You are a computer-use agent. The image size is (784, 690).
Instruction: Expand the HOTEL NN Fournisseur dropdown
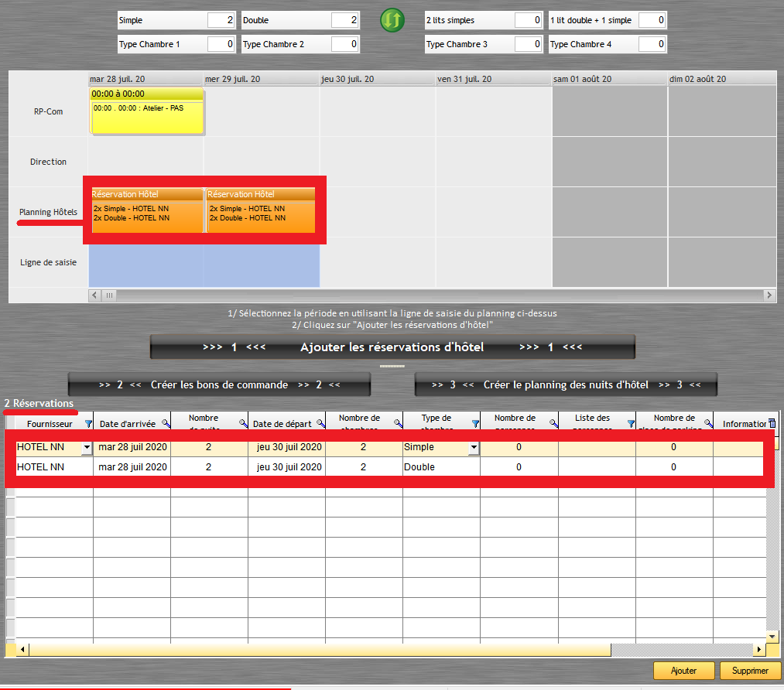pos(87,447)
